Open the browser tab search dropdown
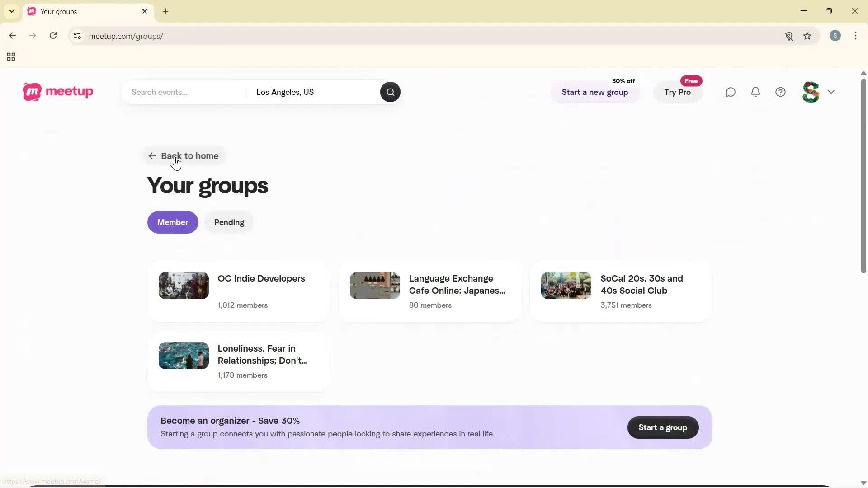868x488 pixels. (11, 11)
